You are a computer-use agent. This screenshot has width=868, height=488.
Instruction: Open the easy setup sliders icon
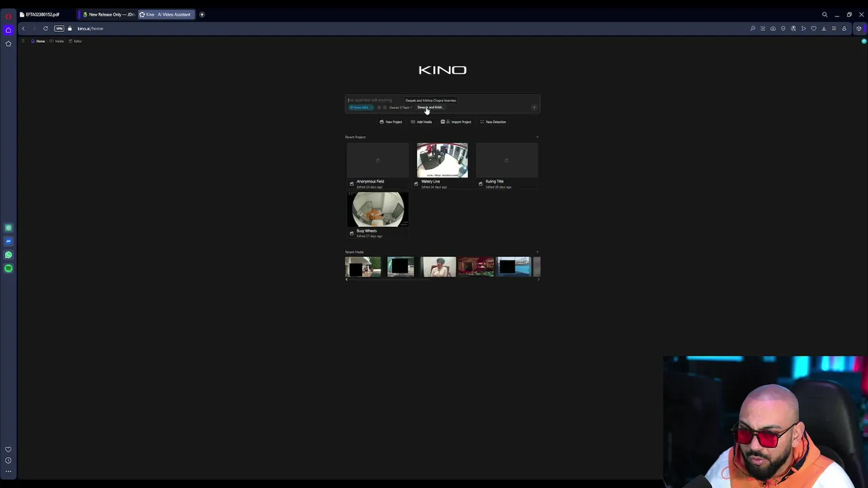coord(834,28)
